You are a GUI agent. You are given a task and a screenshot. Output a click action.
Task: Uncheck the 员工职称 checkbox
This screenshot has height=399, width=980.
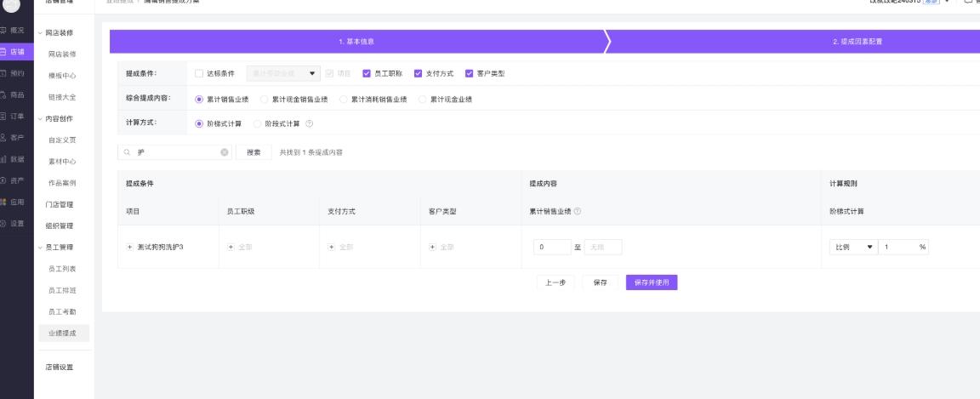coord(367,73)
